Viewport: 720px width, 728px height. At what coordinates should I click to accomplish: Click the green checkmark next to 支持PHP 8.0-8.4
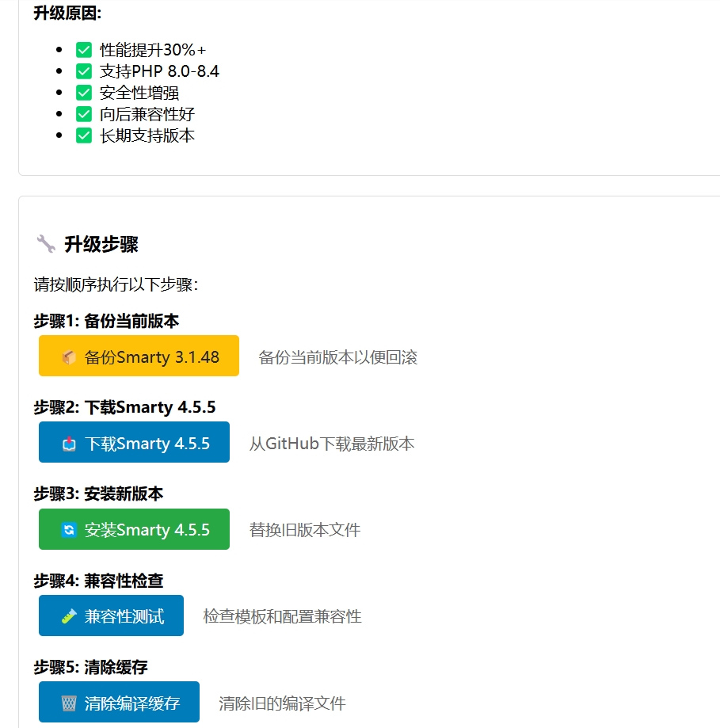(84, 71)
